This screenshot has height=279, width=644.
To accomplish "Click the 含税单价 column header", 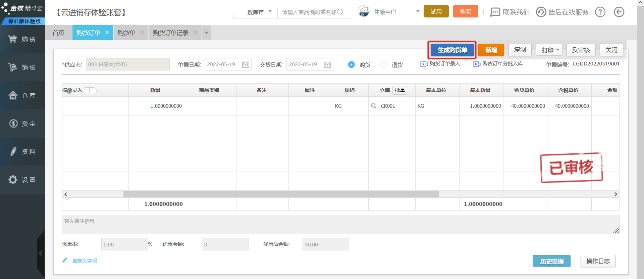I will tap(569, 90).
